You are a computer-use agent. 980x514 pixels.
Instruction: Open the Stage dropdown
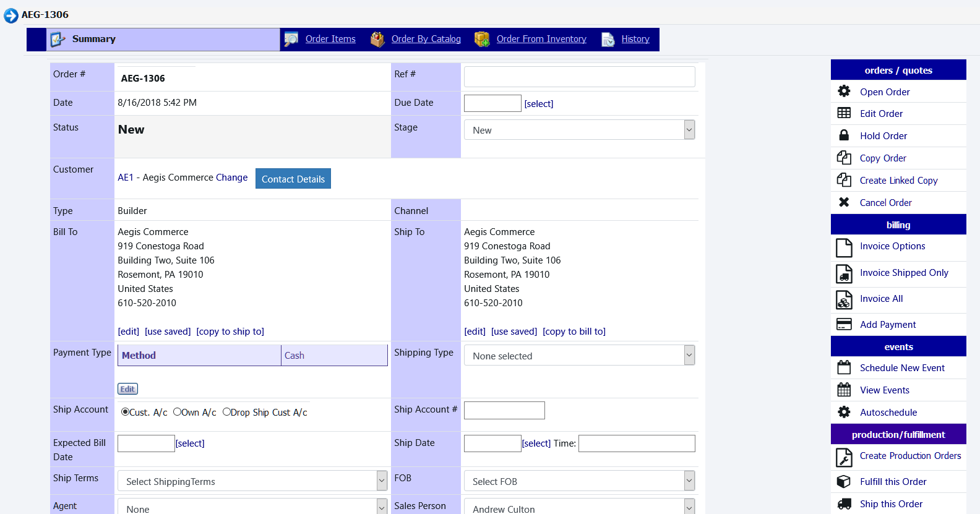point(579,130)
